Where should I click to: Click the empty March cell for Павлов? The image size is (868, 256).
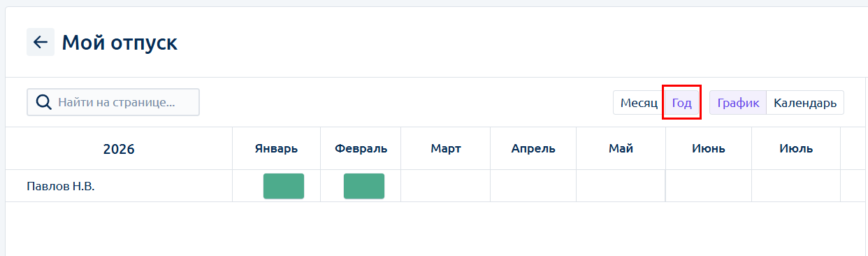pos(446,186)
